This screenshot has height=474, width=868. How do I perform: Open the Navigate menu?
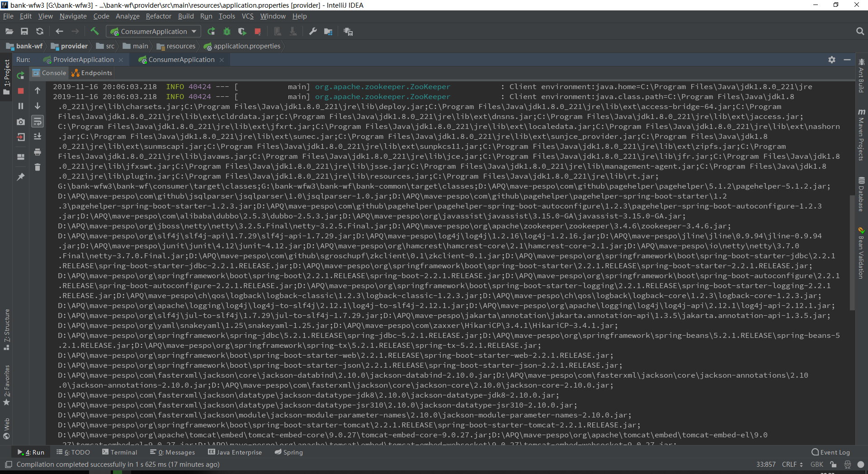tap(73, 16)
